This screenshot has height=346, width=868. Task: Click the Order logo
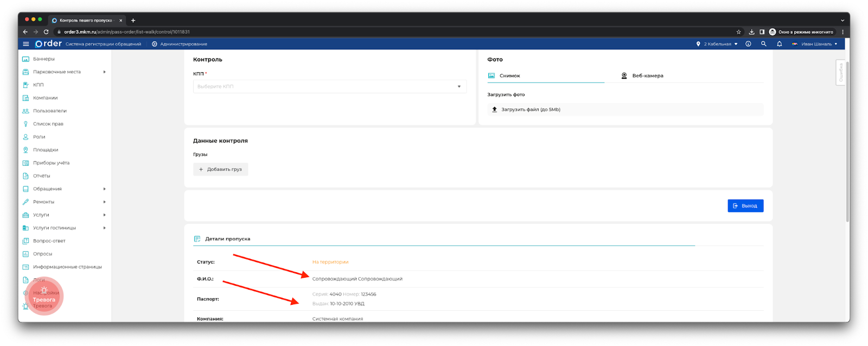[48, 44]
